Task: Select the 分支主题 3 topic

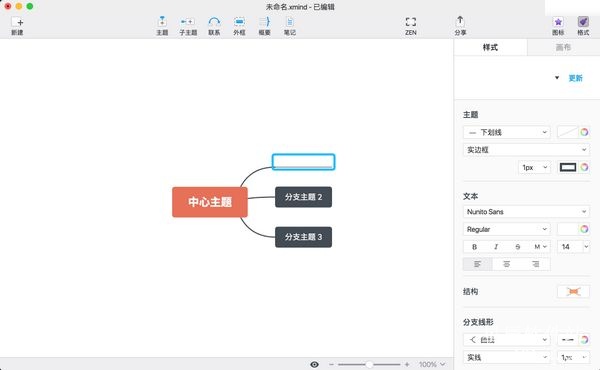Action: coord(303,237)
